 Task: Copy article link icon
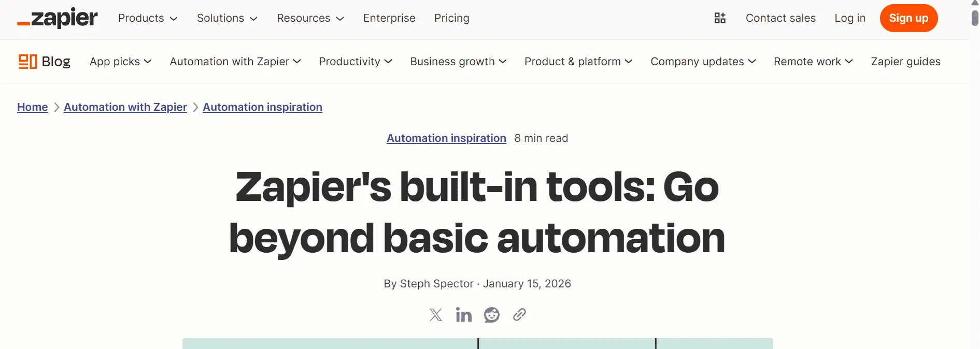pyautogui.click(x=519, y=315)
